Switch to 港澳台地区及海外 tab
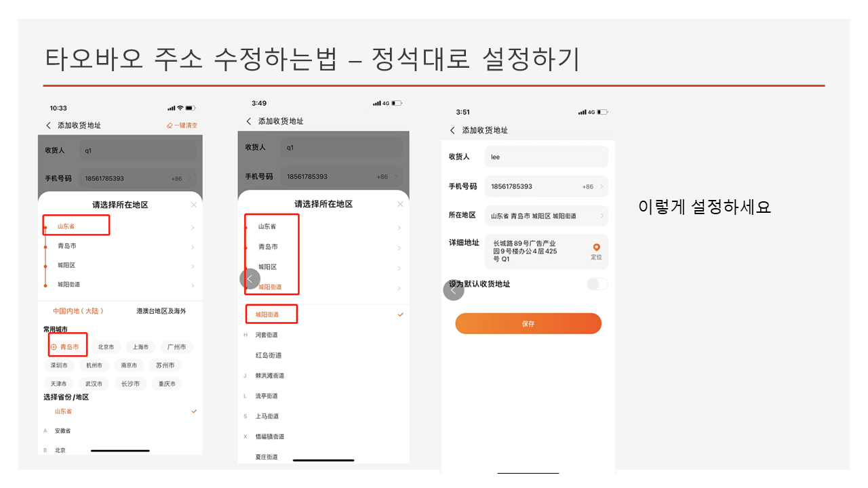Image resolution: width=868 pixels, height=488 pixels. [161, 311]
